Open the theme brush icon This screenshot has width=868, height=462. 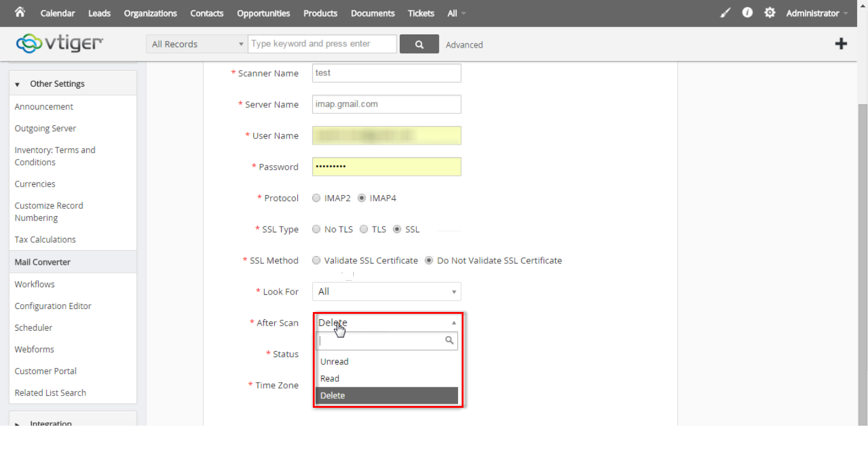point(725,13)
